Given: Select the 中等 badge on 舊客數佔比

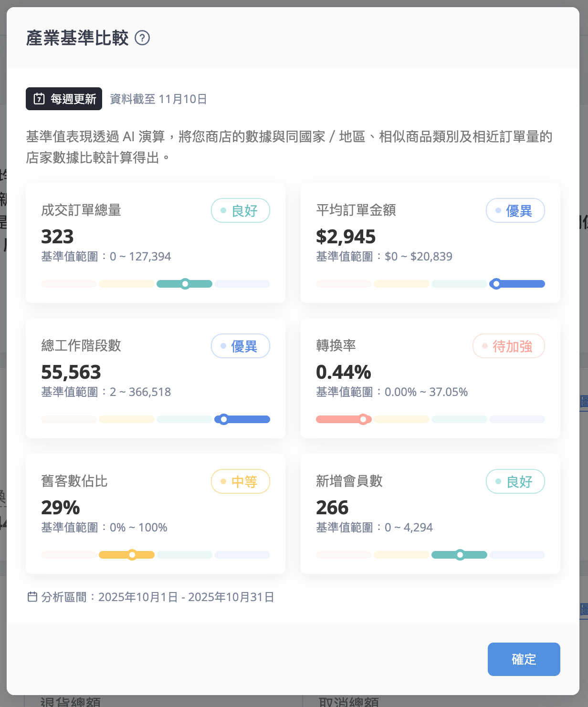Looking at the screenshot, I should click(x=241, y=481).
